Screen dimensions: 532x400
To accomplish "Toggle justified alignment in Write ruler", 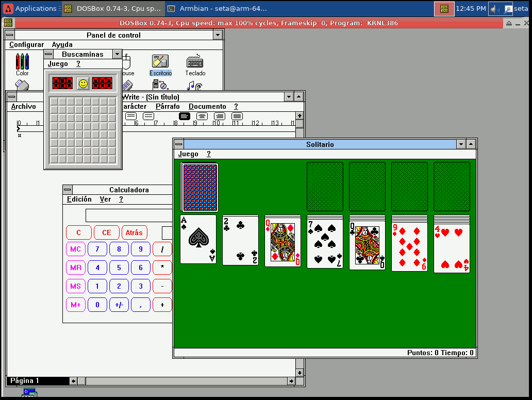I will coord(237,116).
